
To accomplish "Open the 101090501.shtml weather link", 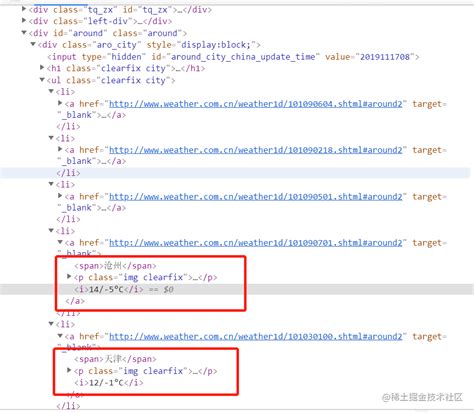I will tap(256, 197).
